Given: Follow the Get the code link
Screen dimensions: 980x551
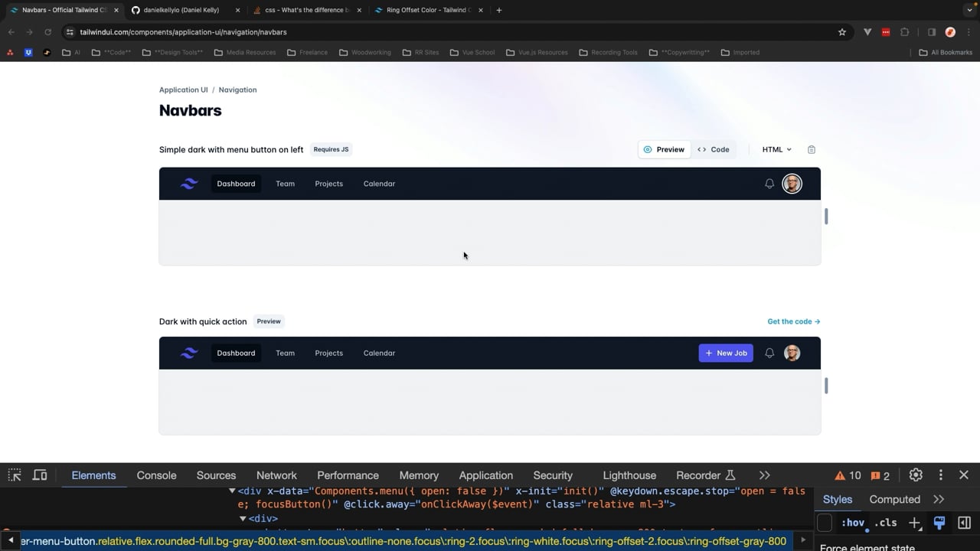Looking at the screenshot, I should coord(793,321).
